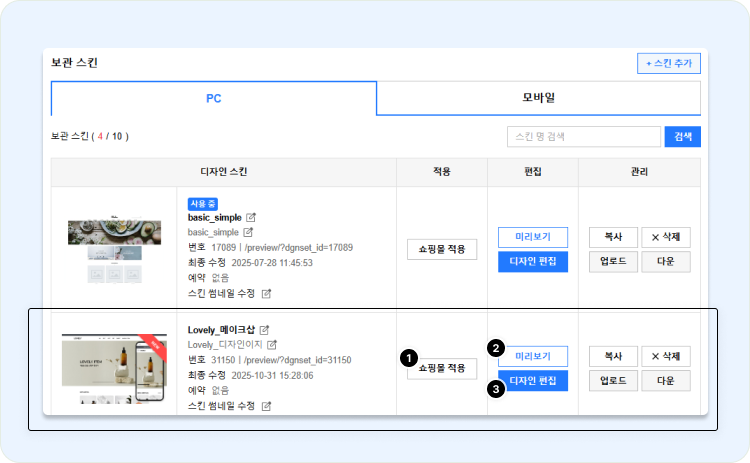Viewport: 750px width, 463px height.
Task: Apply Lovely_메이크샵 skin with 쇼핑몰 적용
Action: click(441, 369)
